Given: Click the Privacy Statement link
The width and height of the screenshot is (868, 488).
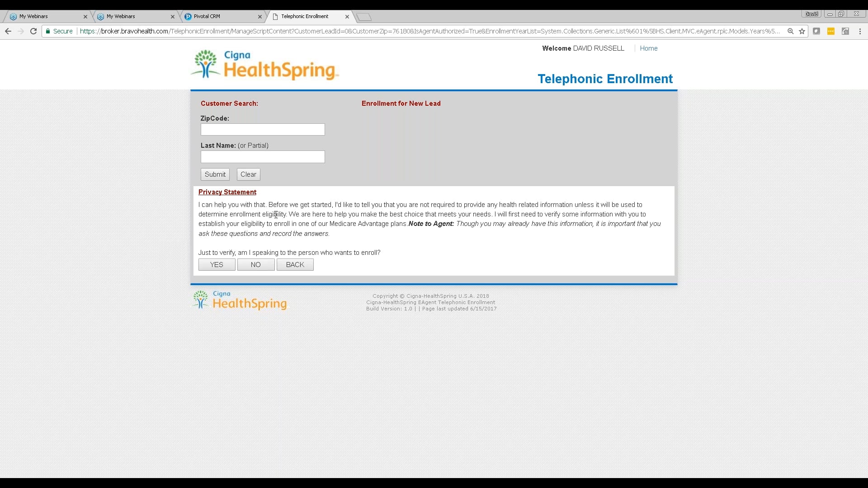Looking at the screenshot, I should pyautogui.click(x=227, y=192).
